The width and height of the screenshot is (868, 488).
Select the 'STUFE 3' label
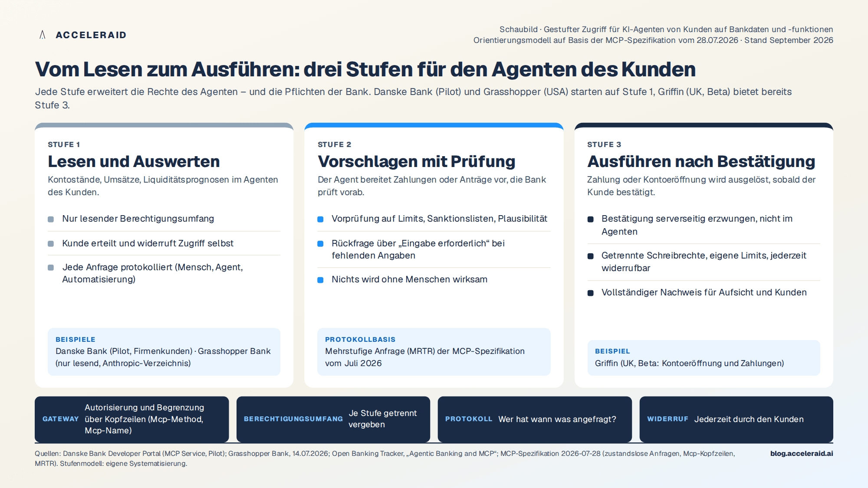coord(604,144)
